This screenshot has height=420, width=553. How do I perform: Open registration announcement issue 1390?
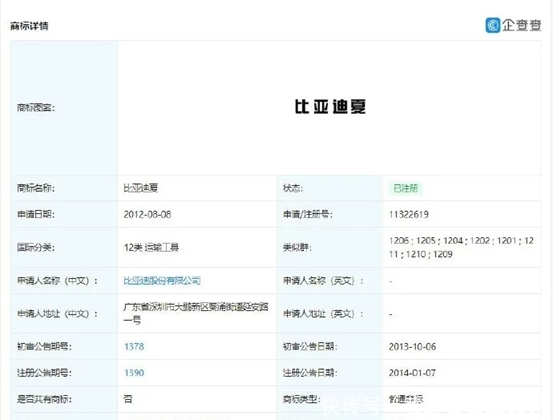click(x=134, y=373)
